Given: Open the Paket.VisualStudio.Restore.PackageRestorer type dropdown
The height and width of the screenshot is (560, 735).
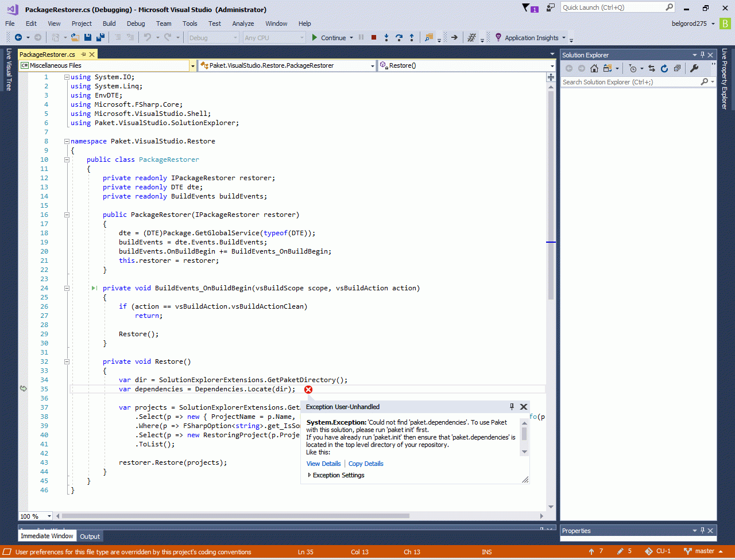Looking at the screenshot, I should pos(373,66).
